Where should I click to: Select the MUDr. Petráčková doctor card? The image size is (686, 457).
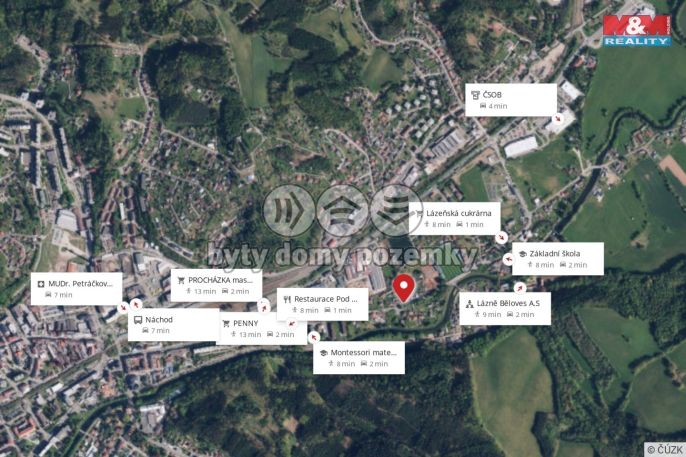(x=77, y=289)
